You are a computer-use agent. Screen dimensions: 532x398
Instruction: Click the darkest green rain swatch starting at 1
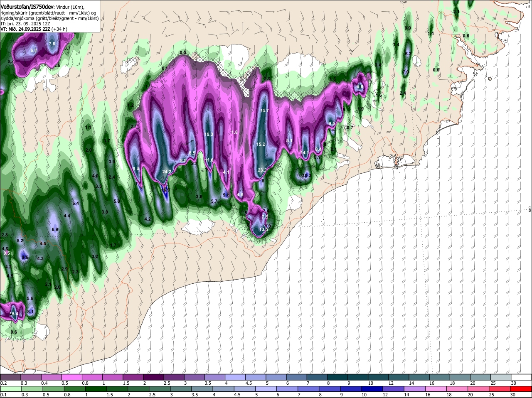[x=95, y=389]
